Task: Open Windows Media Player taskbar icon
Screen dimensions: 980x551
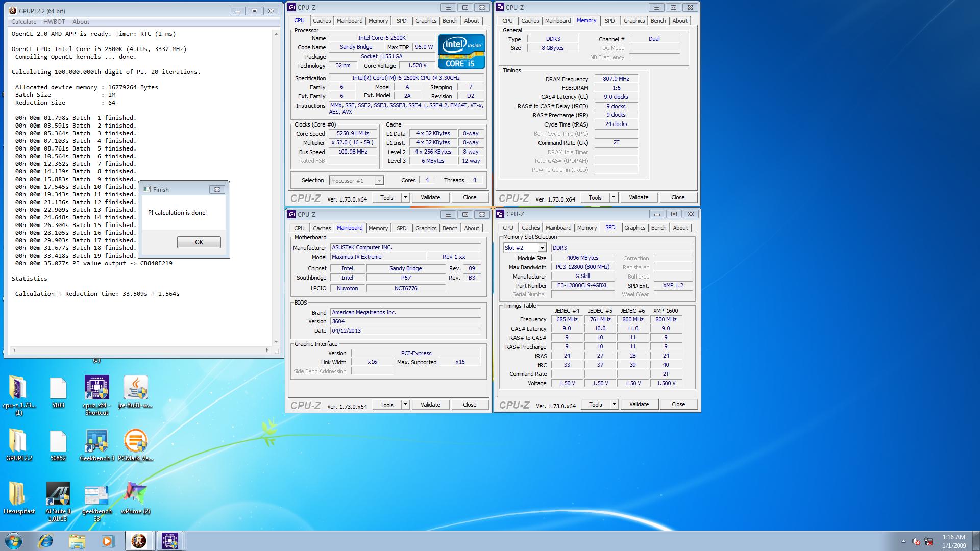Action: point(107,541)
